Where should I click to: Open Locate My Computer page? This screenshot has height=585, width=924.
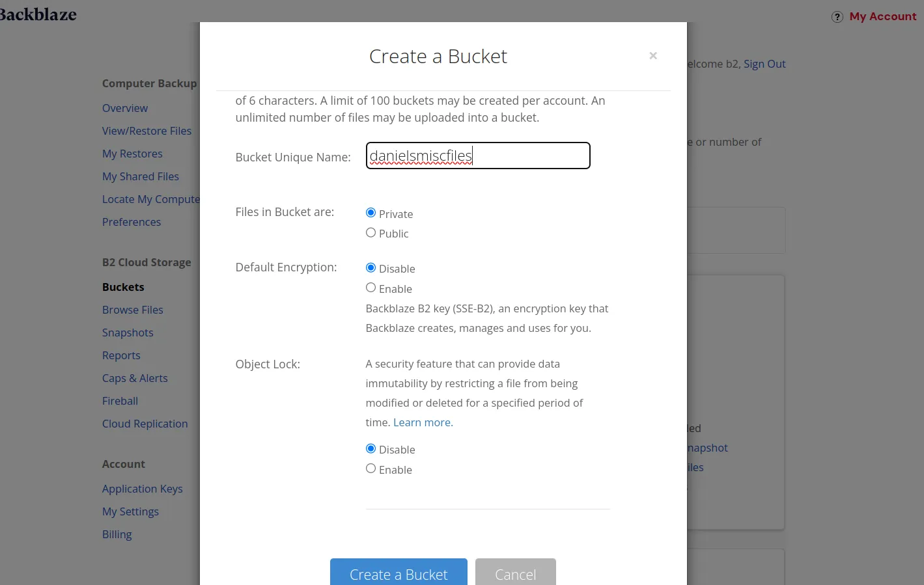pyautogui.click(x=151, y=199)
